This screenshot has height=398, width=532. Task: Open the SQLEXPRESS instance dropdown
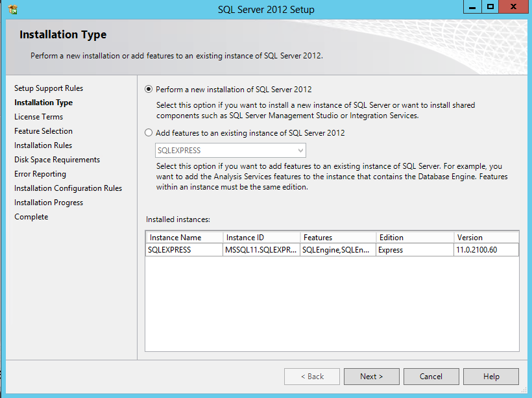pyautogui.click(x=230, y=151)
